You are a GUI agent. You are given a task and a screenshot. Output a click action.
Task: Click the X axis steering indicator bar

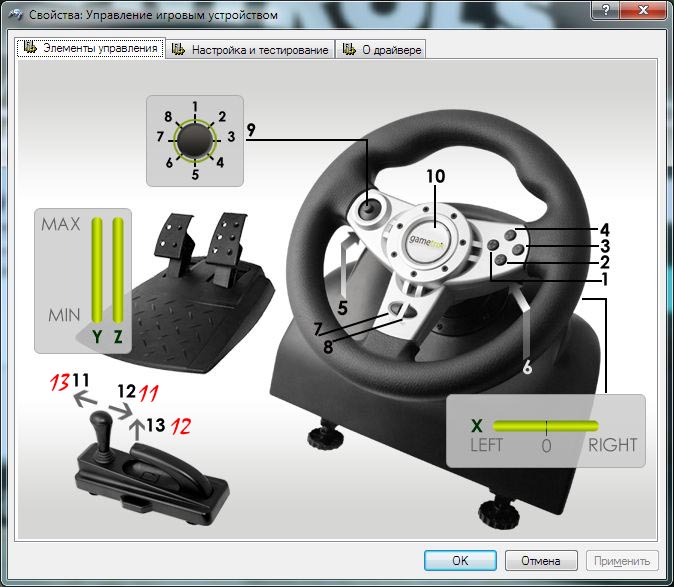tap(545, 425)
